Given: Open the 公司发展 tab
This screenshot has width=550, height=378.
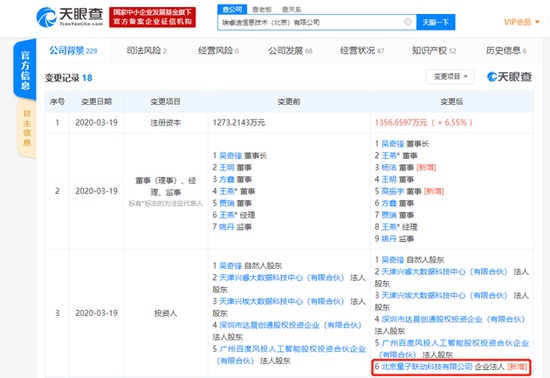Looking at the screenshot, I should (x=290, y=50).
